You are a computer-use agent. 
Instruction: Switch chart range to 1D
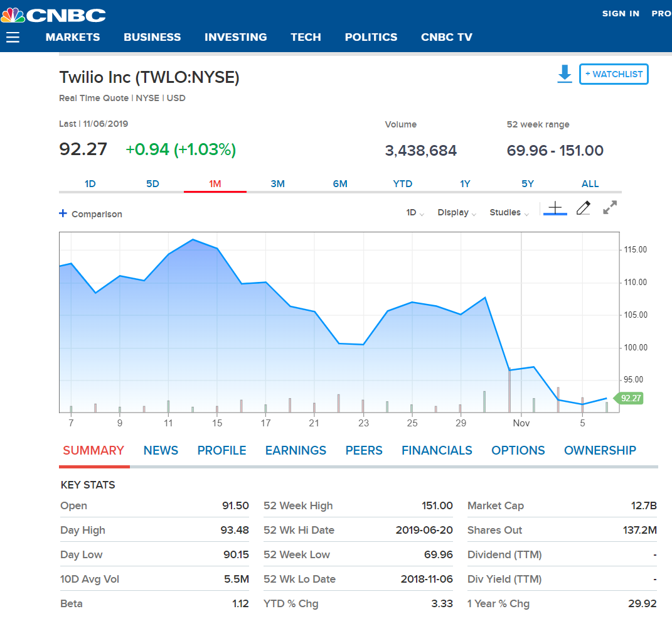pos(90,184)
